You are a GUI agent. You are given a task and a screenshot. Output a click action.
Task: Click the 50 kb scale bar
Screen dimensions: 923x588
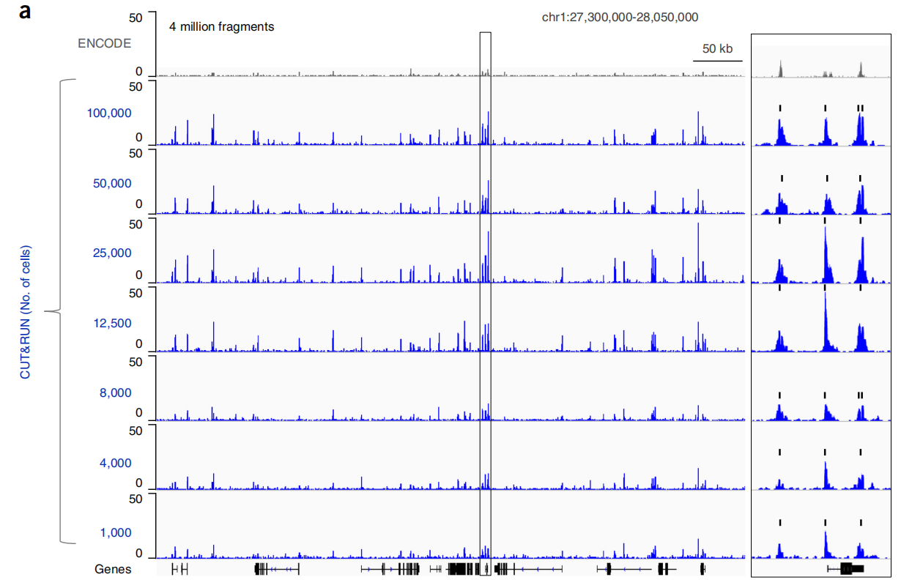click(x=717, y=60)
